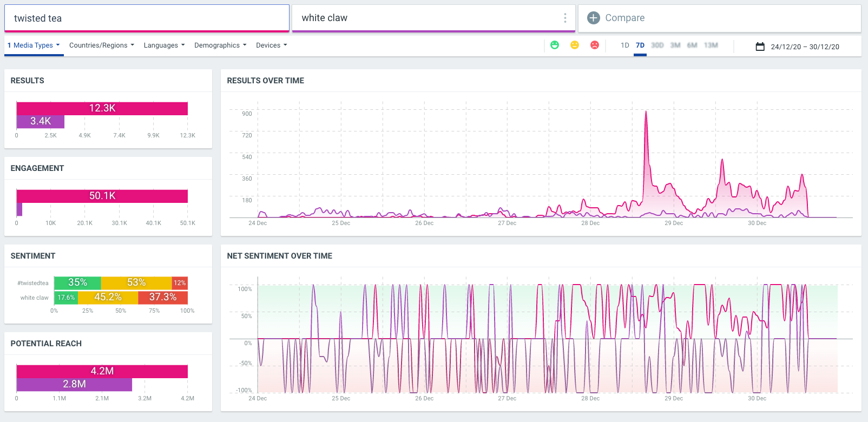The image size is (868, 422).
Task: Click the 25 Dec label on sentiment chart
Action: pos(341,398)
